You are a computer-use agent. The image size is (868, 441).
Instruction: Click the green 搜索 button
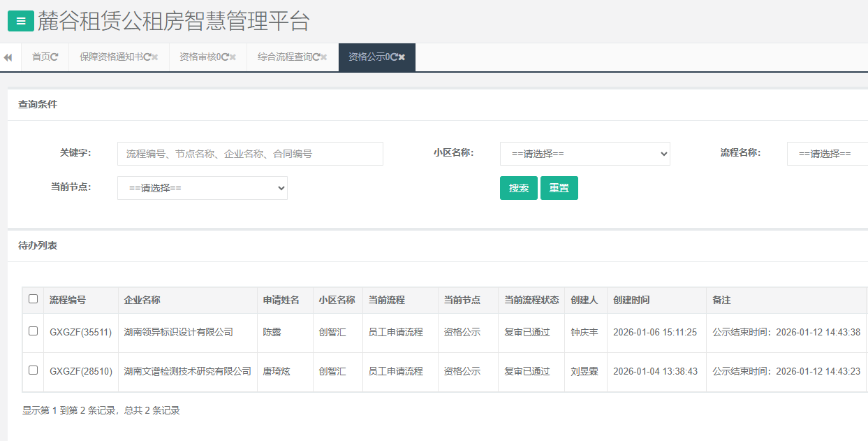click(518, 188)
